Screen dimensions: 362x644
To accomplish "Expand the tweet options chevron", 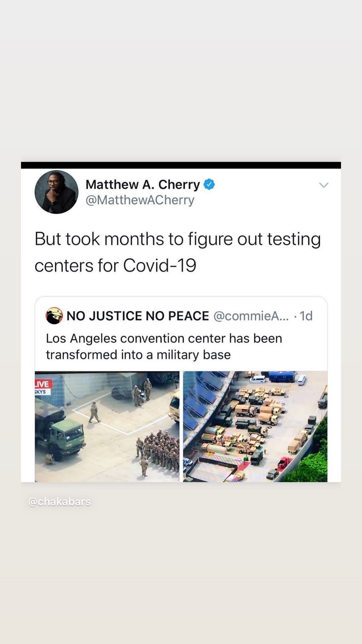I will coord(323,185).
